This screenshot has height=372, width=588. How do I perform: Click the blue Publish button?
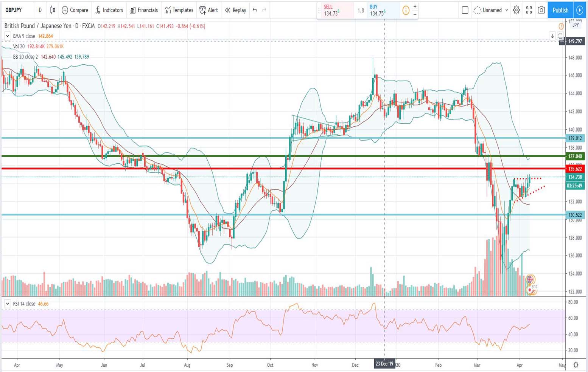coord(560,10)
